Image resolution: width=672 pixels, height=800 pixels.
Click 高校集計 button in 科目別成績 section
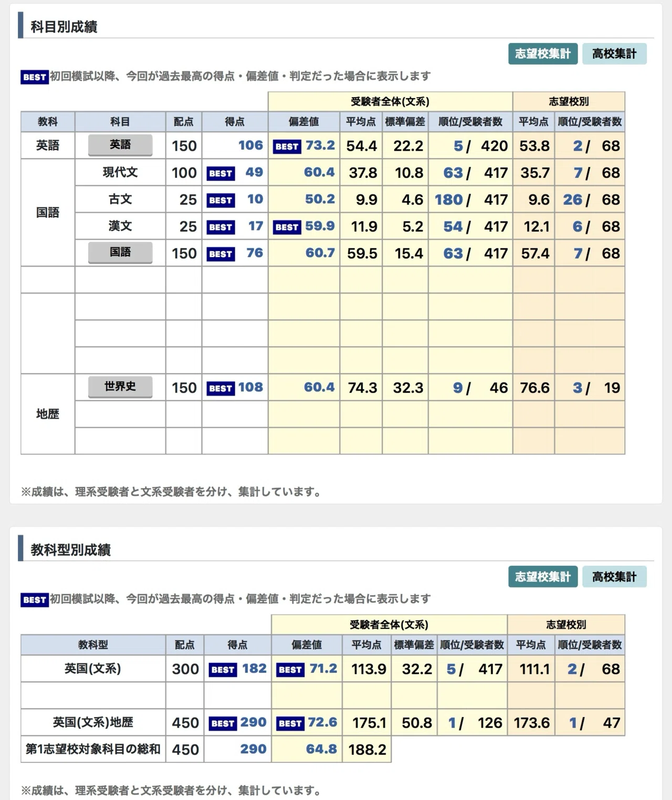pyautogui.click(x=614, y=54)
